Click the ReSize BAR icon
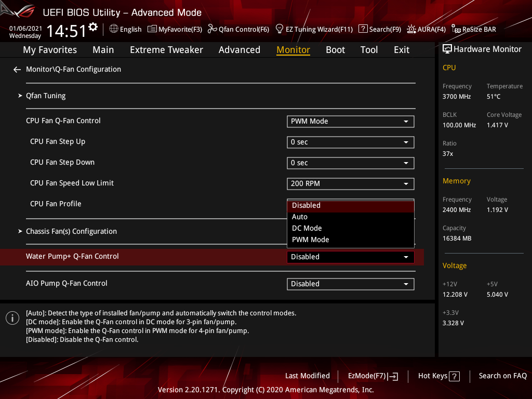 [456, 29]
